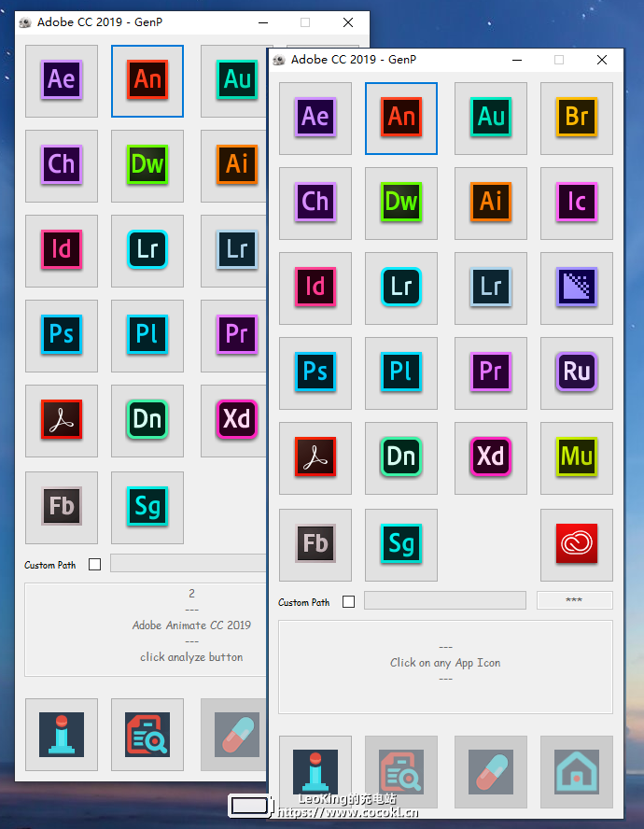Select Illustrator icon in back window
This screenshot has width=644, height=829.
pos(233,166)
